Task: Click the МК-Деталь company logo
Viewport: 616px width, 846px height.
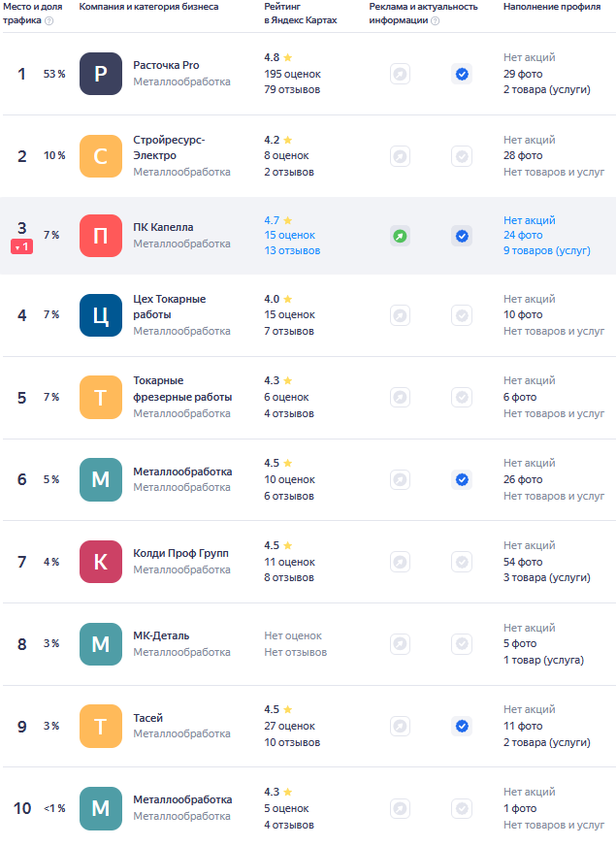Action: point(101,643)
